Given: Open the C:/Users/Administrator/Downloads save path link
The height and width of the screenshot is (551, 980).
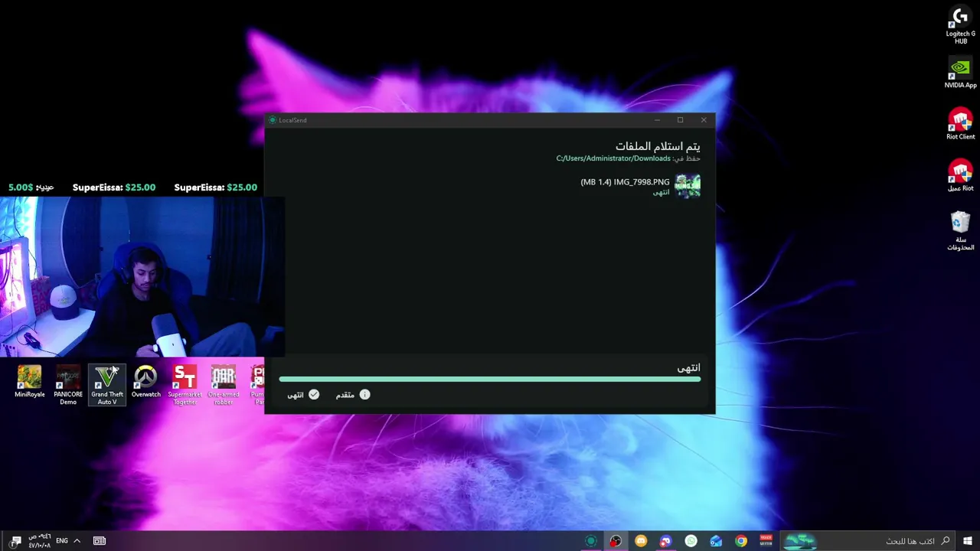Looking at the screenshot, I should 613,158.
